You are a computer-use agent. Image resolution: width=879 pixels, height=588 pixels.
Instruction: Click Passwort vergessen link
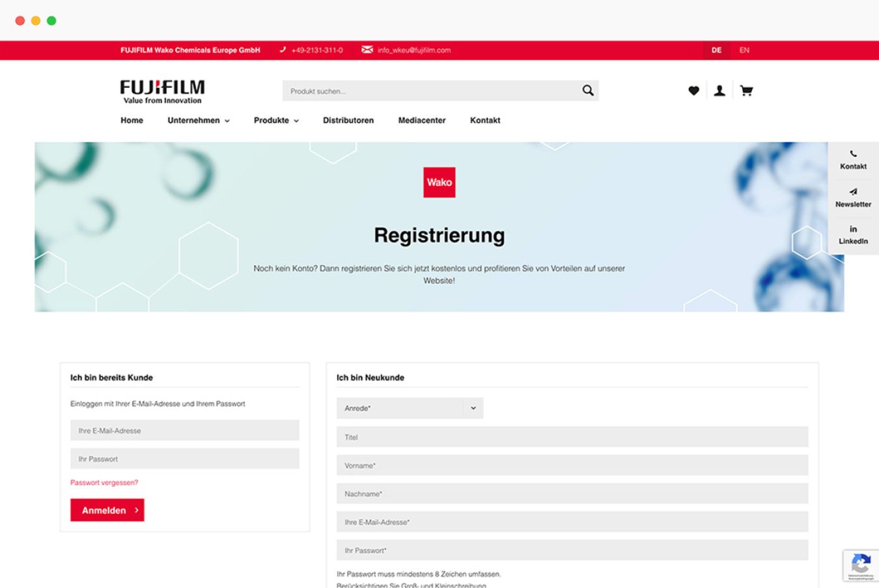[104, 483]
